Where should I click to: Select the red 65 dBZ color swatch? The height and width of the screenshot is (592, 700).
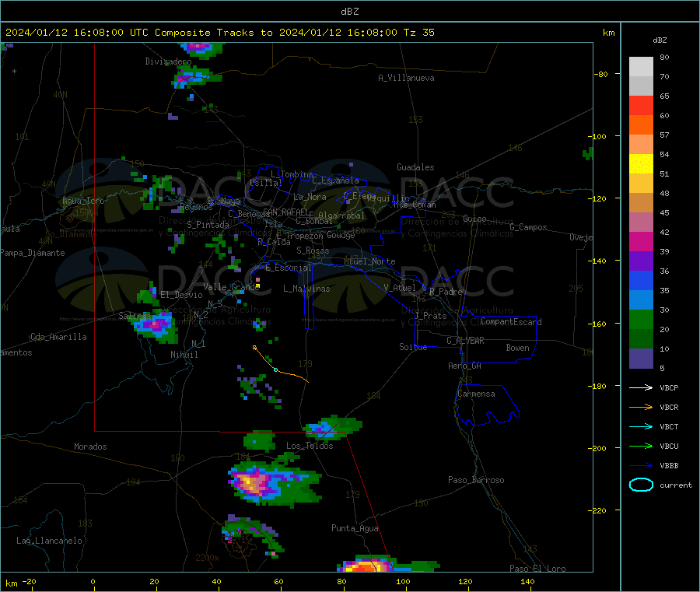click(x=641, y=105)
